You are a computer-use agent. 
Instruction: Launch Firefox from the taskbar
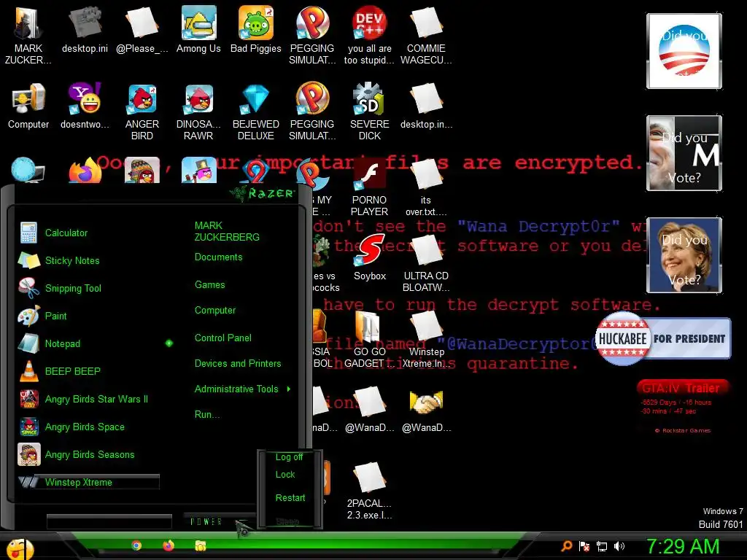point(169,545)
